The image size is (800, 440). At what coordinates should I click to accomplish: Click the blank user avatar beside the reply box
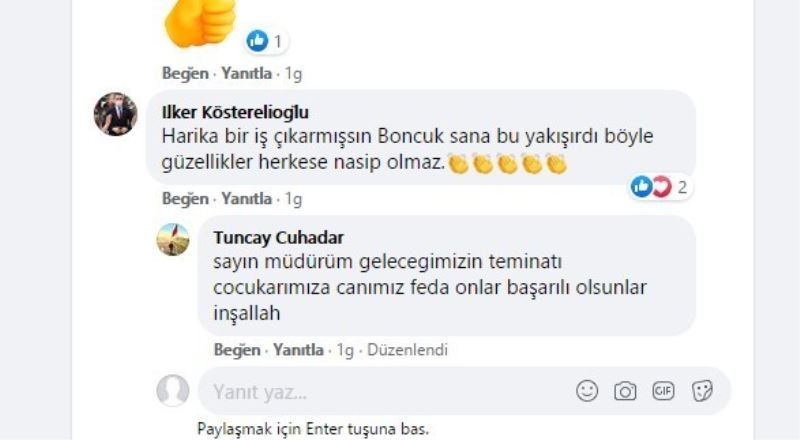coord(173,391)
